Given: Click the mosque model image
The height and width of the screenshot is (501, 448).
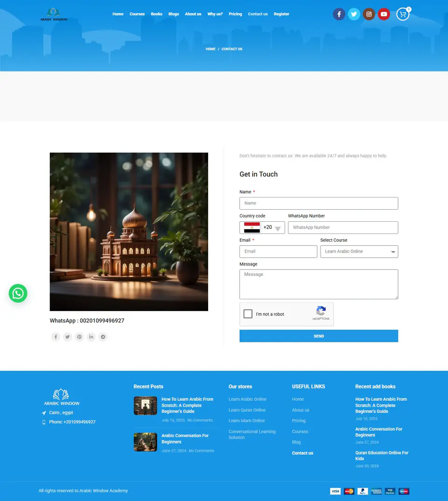Looking at the screenshot, I should point(129,232).
